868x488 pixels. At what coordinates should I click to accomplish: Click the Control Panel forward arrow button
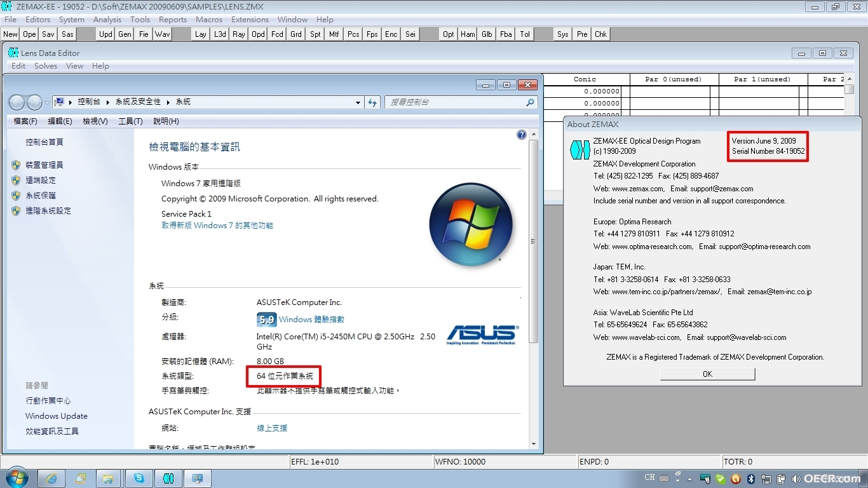pyautogui.click(x=34, y=102)
